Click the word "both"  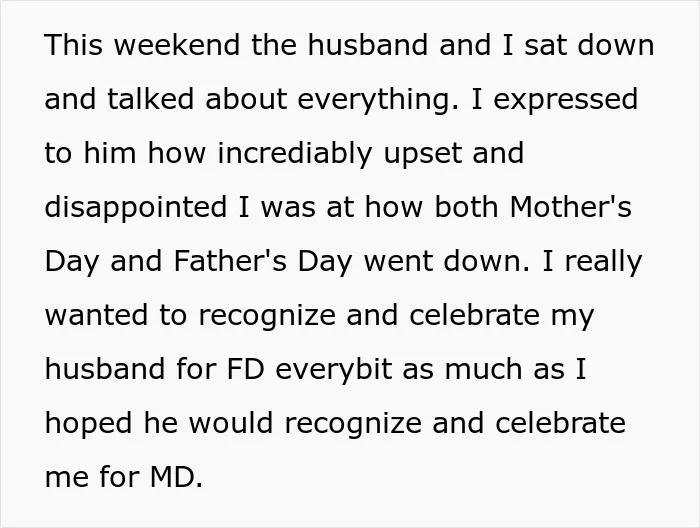click(x=466, y=207)
